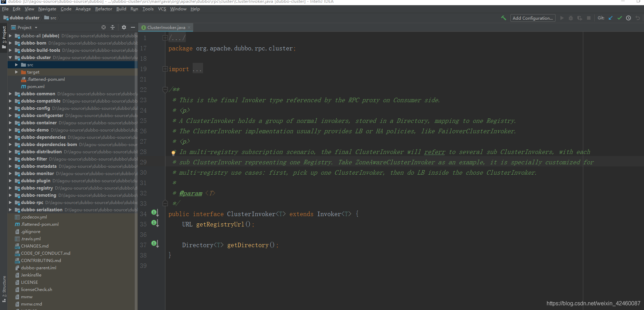Click the Build project hammer icon

tap(503, 18)
